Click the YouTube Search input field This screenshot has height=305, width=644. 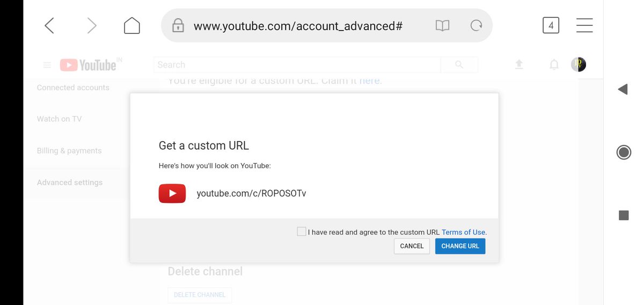click(x=297, y=65)
